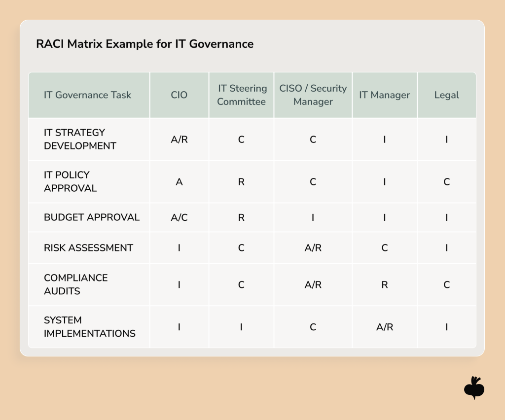Viewport: 505px width, 420px height.
Task: Select the A/C cell under Budget Approval
Action: [179, 217]
